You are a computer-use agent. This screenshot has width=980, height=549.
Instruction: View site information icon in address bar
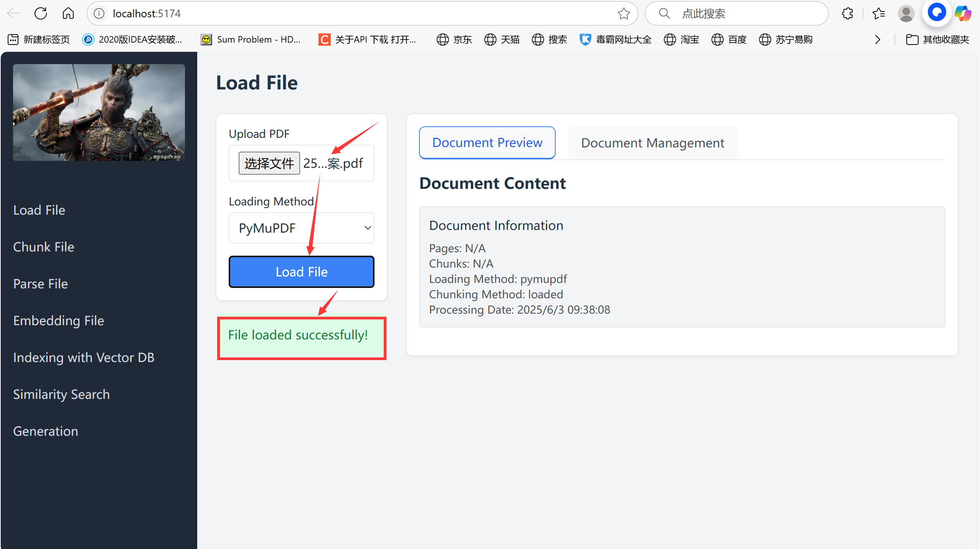tap(99, 13)
